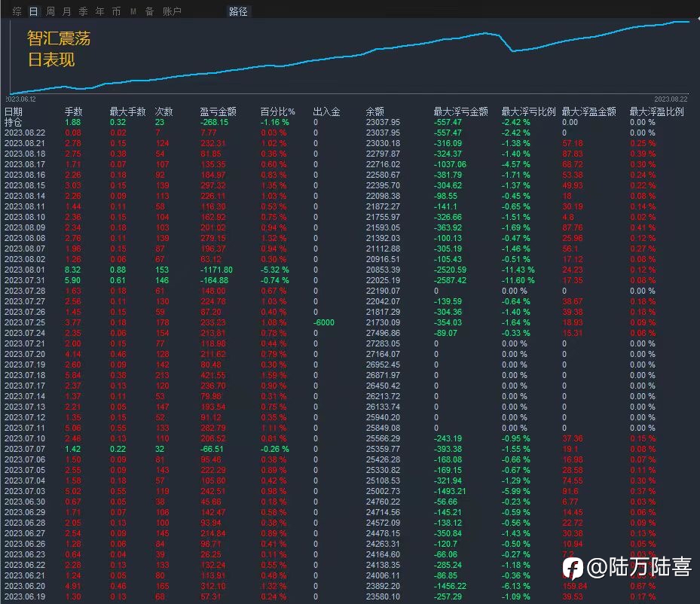700x604 pixels.
Task: Click the 余额 balance column header
Action: pos(375,111)
